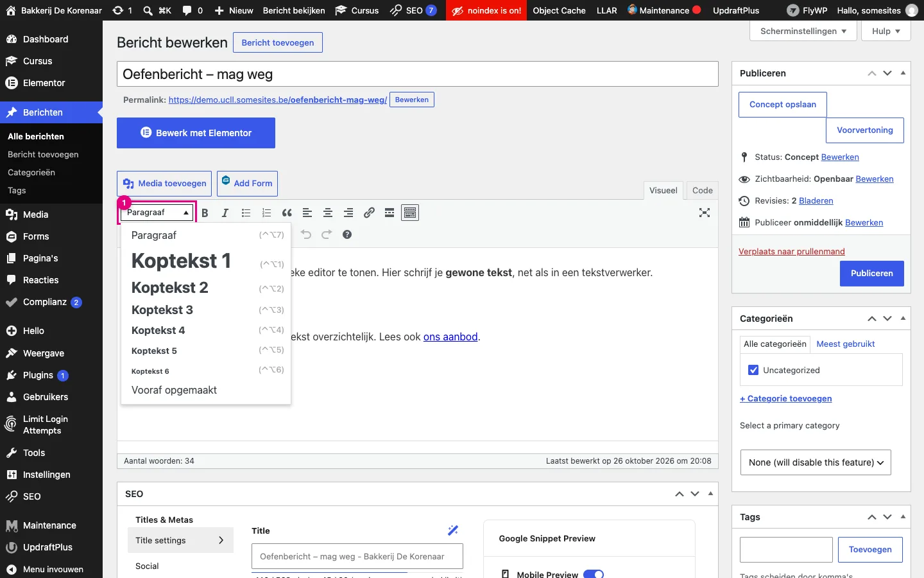
Task: Collapse the Categorieën panel
Action: point(903,319)
